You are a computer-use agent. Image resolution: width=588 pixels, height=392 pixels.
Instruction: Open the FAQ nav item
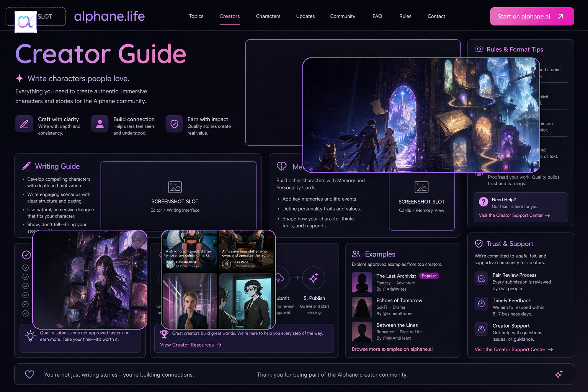click(377, 16)
